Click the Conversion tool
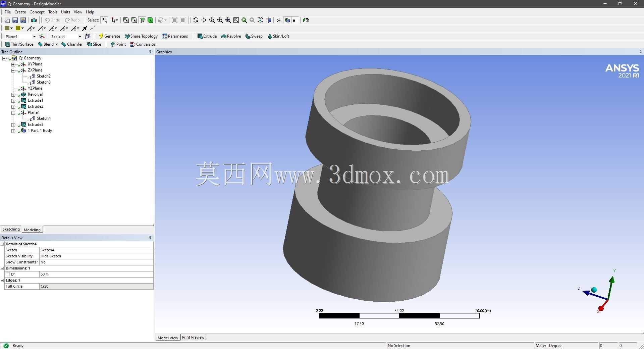Image resolution: width=644 pixels, height=349 pixels. tap(143, 44)
